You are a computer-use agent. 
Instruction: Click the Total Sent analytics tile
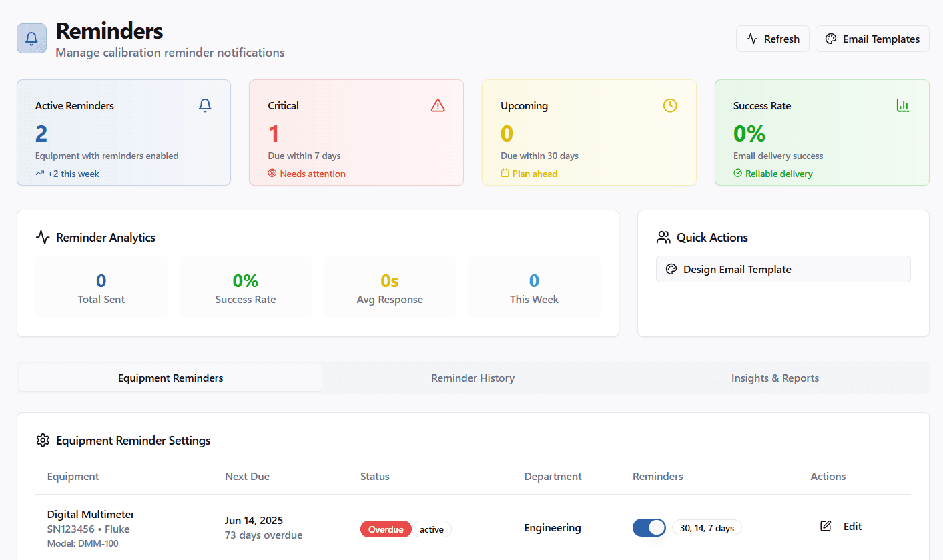[x=101, y=288]
